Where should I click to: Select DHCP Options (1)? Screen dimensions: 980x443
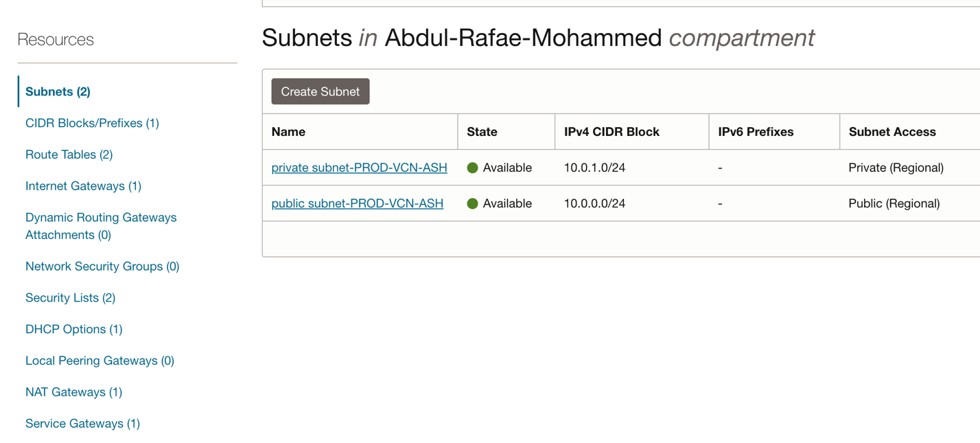click(73, 329)
